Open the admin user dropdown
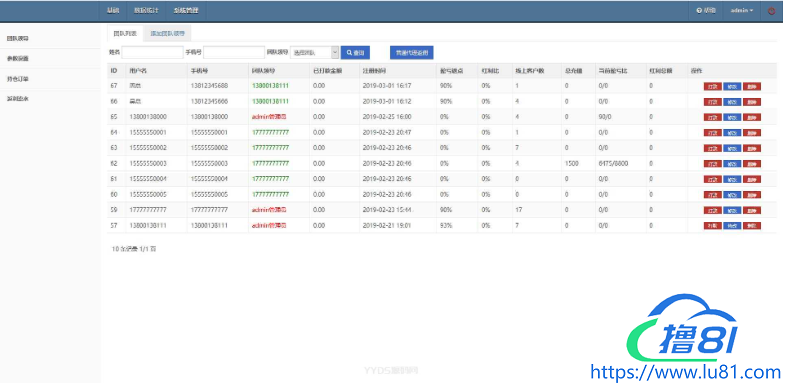The height and width of the screenshot is (383, 786). coord(742,11)
